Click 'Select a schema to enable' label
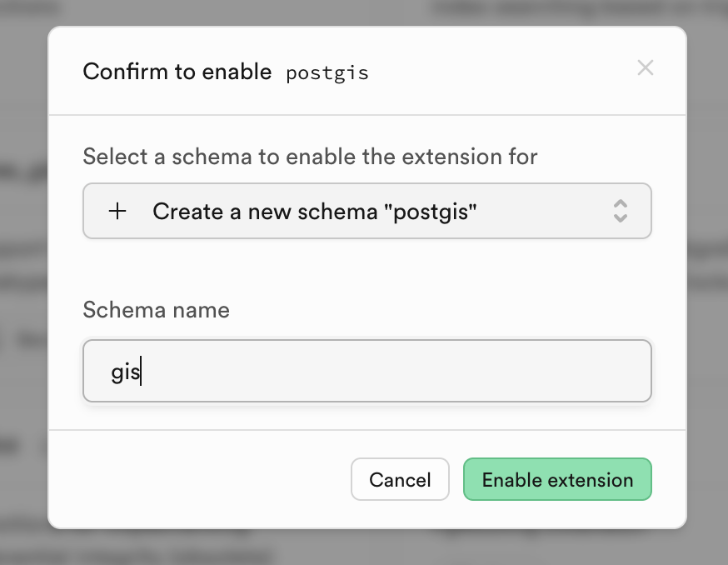 (x=310, y=156)
